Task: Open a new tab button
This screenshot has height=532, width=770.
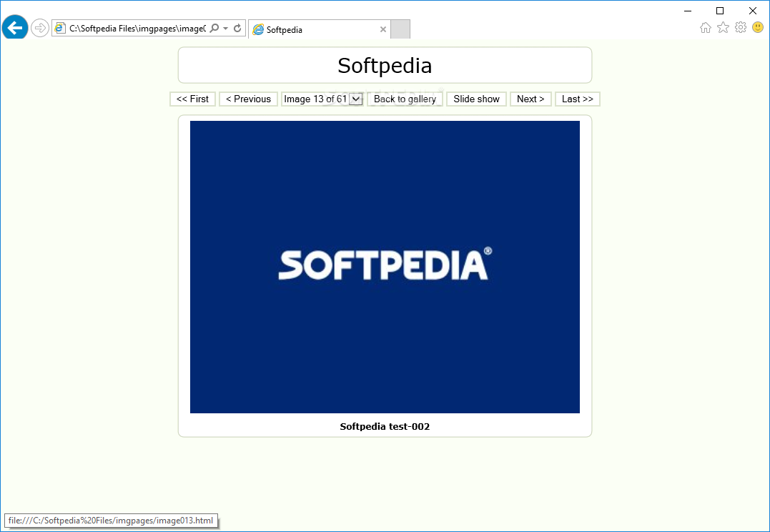Action: (400, 29)
